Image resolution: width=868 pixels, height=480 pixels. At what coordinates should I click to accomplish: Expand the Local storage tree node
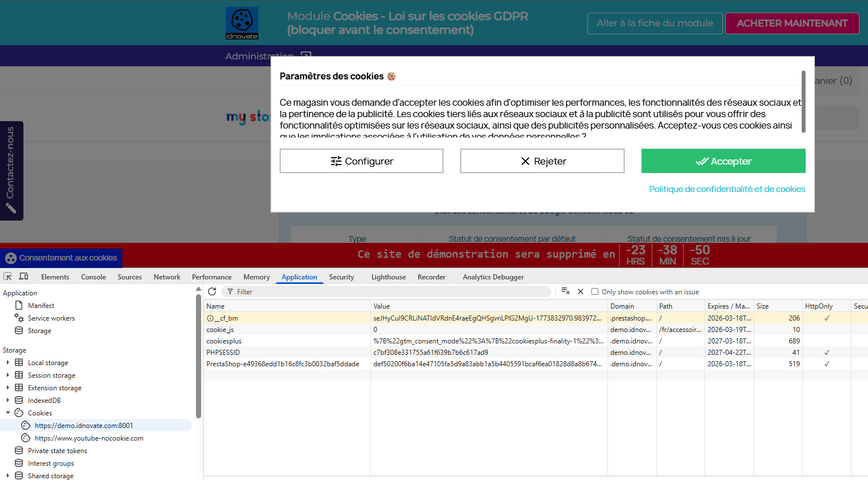click(8, 362)
